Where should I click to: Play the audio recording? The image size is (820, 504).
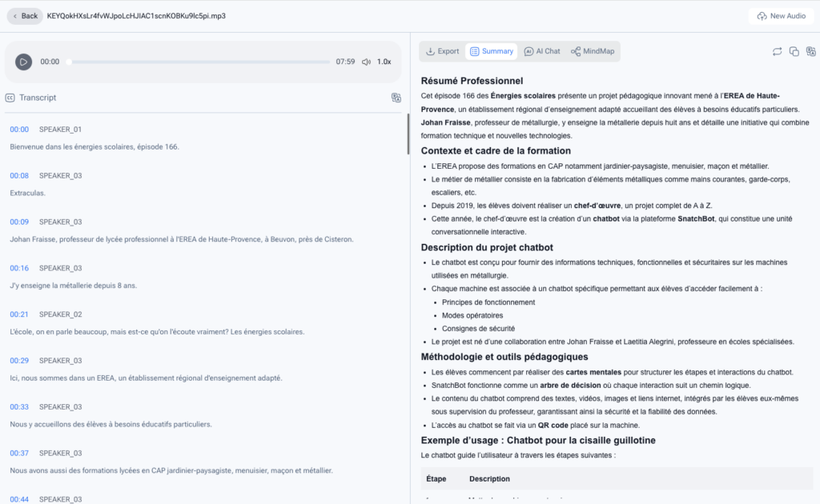point(23,62)
